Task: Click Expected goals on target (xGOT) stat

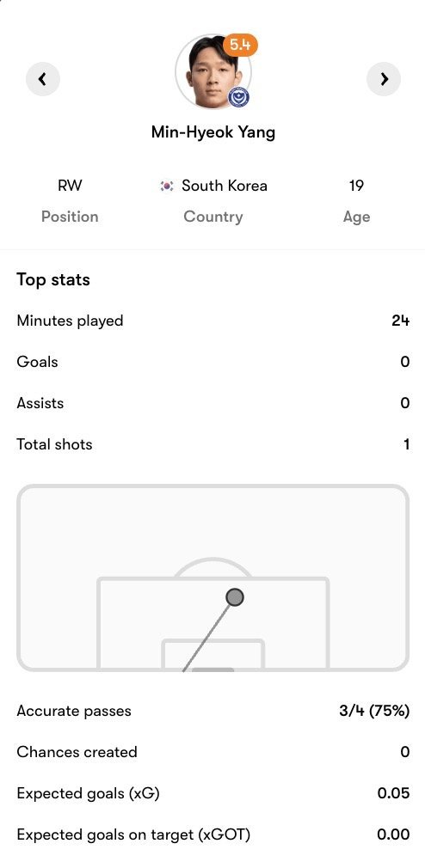Action: click(213, 834)
